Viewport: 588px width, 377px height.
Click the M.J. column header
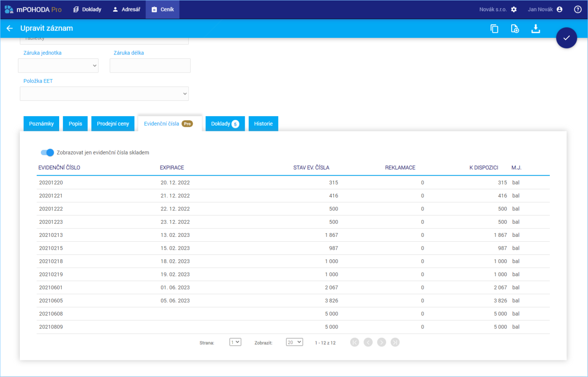[516, 168]
